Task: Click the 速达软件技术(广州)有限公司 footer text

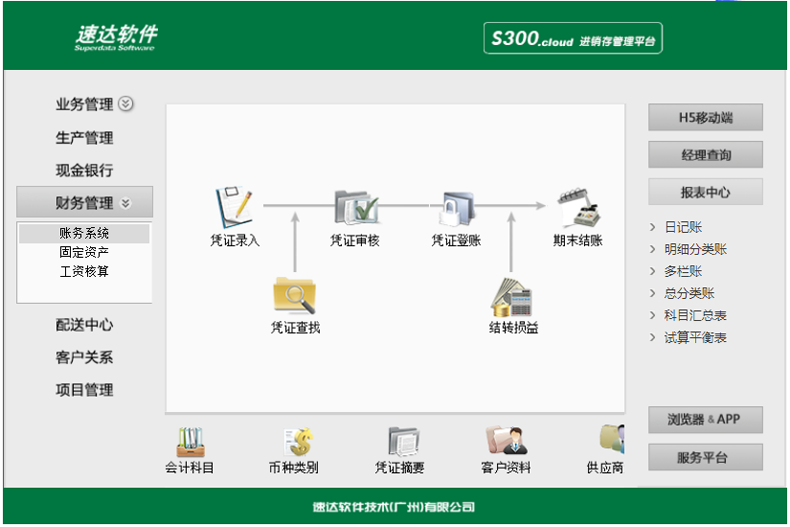Action: point(393,507)
